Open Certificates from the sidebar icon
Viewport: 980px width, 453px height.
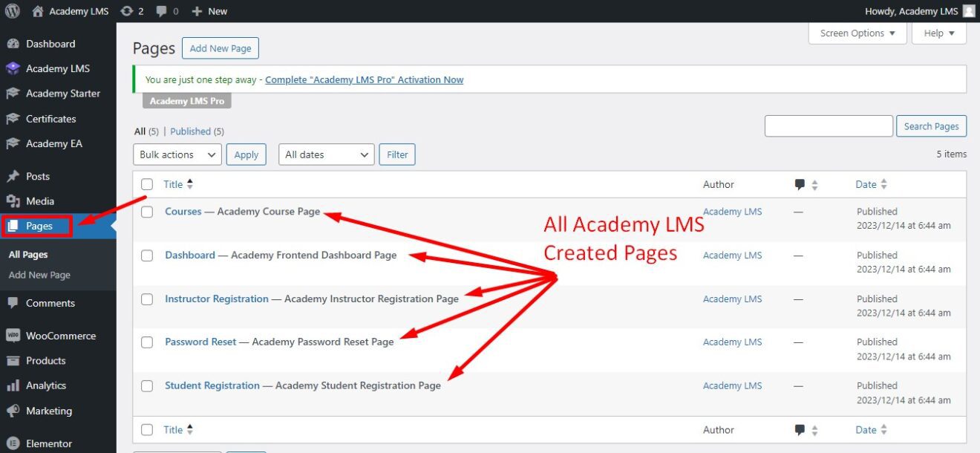tap(12, 119)
